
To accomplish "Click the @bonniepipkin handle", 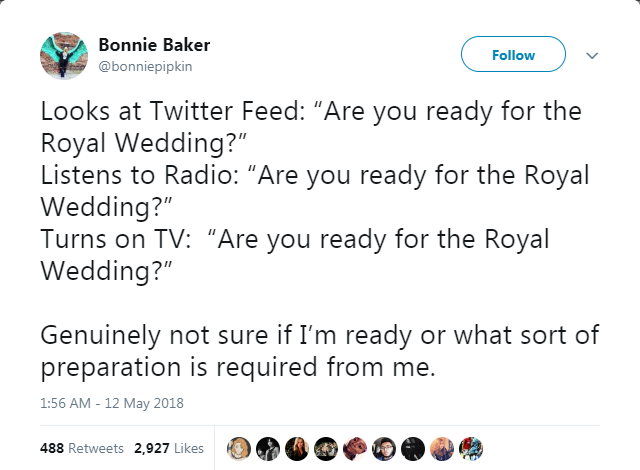I will pyautogui.click(x=143, y=64).
